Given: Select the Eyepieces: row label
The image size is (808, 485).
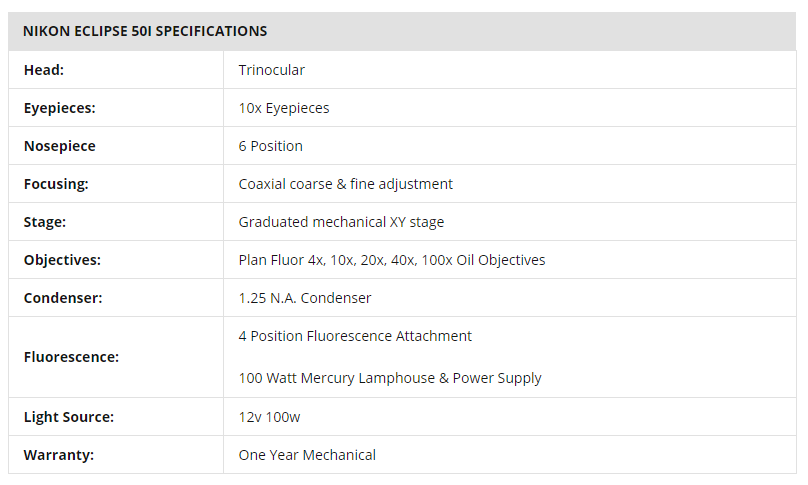Looking at the screenshot, I should [60, 108].
